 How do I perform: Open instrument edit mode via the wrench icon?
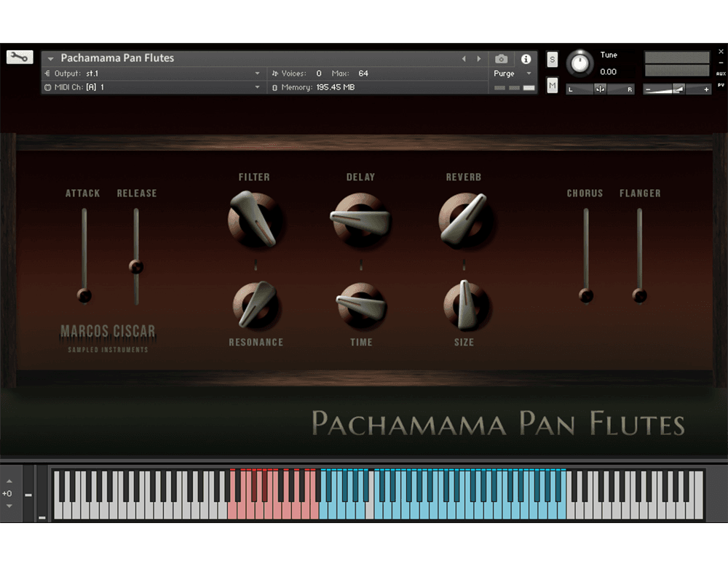pyautogui.click(x=19, y=57)
